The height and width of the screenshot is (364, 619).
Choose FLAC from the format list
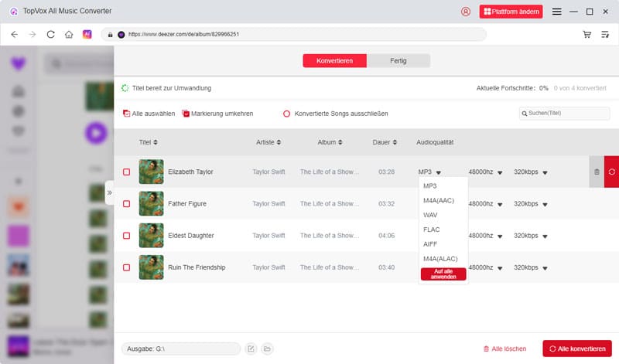coord(432,230)
